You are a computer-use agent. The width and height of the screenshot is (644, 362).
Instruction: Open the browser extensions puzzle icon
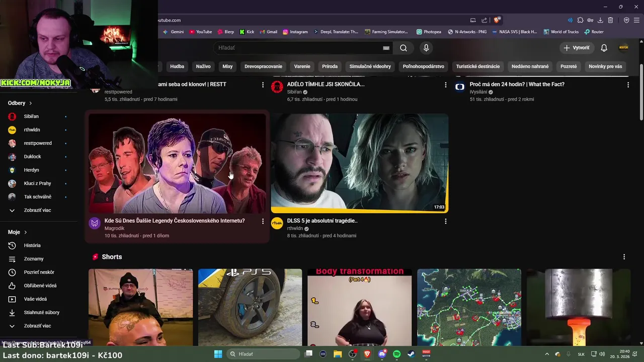(580, 20)
